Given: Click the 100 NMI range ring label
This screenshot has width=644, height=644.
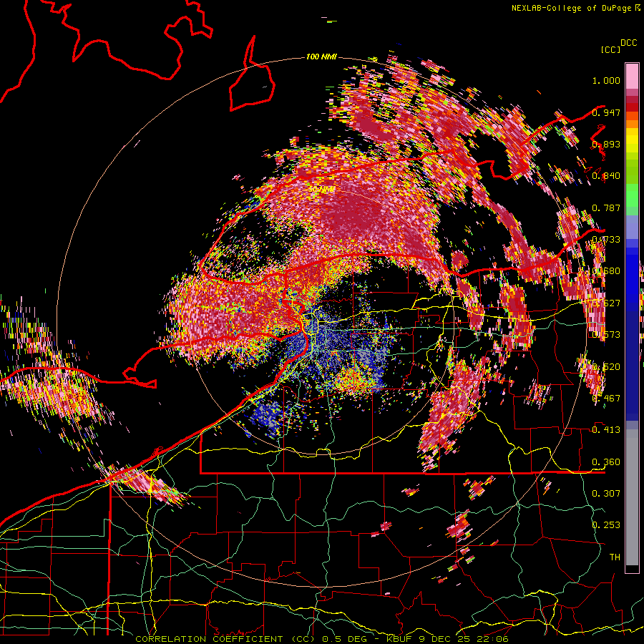Looking at the screenshot, I should click(x=321, y=57).
